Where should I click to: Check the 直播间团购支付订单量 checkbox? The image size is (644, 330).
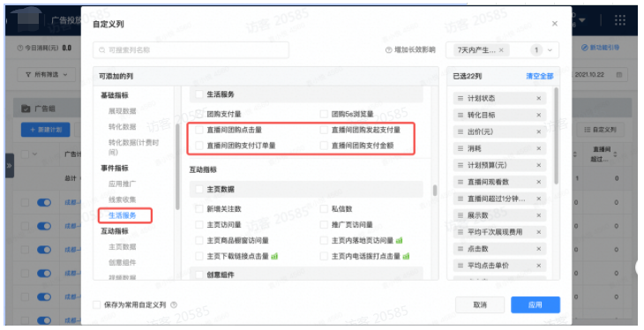click(199, 146)
